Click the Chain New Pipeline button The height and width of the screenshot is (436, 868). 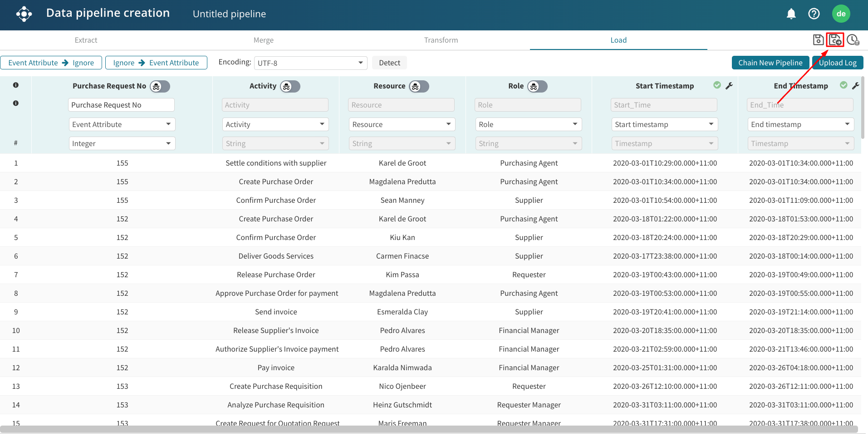pyautogui.click(x=770, y=63)
